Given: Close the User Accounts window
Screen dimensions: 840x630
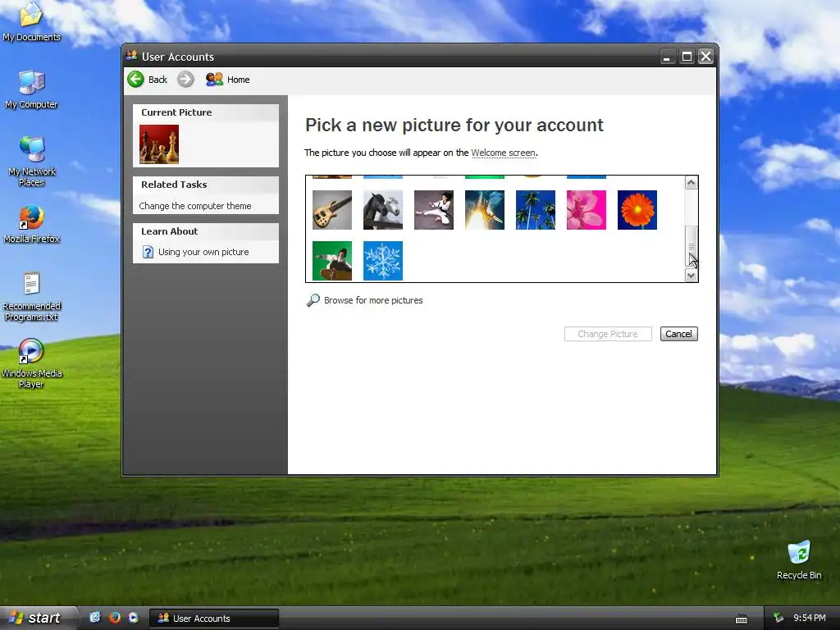Looking at the screenshot, I should click(706, 57).
